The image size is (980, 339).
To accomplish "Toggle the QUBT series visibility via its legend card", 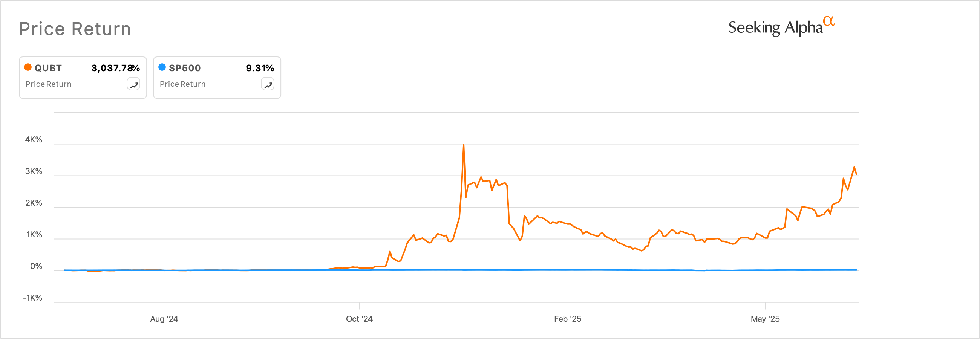I will [x=83, y=77].
